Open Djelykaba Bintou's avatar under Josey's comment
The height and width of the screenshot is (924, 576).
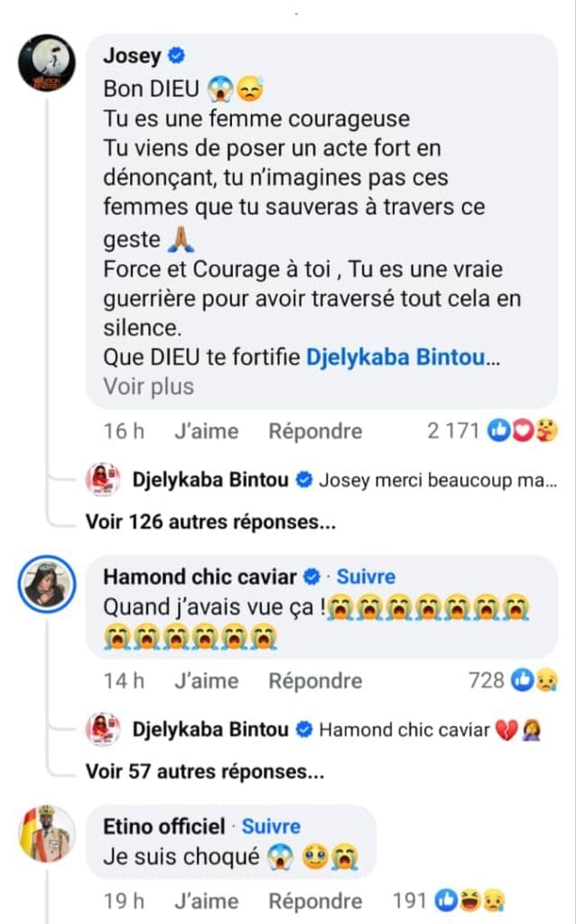pos(104,479)
